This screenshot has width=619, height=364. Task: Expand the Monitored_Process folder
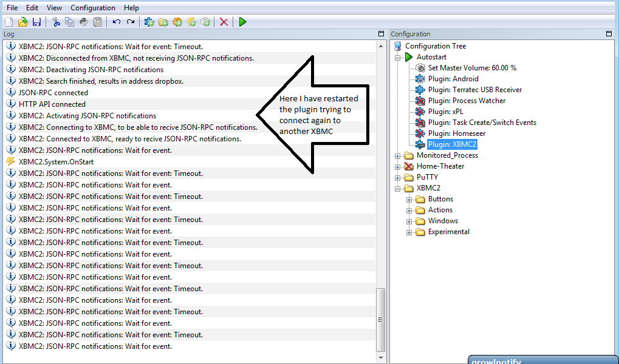point(397,156)
